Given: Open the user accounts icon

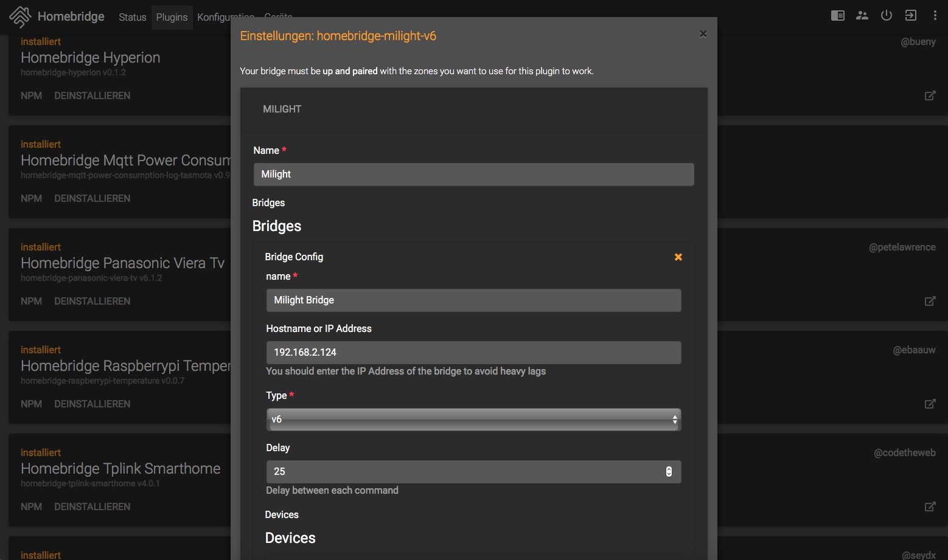Looking at the screenshot, I should 862,16.
